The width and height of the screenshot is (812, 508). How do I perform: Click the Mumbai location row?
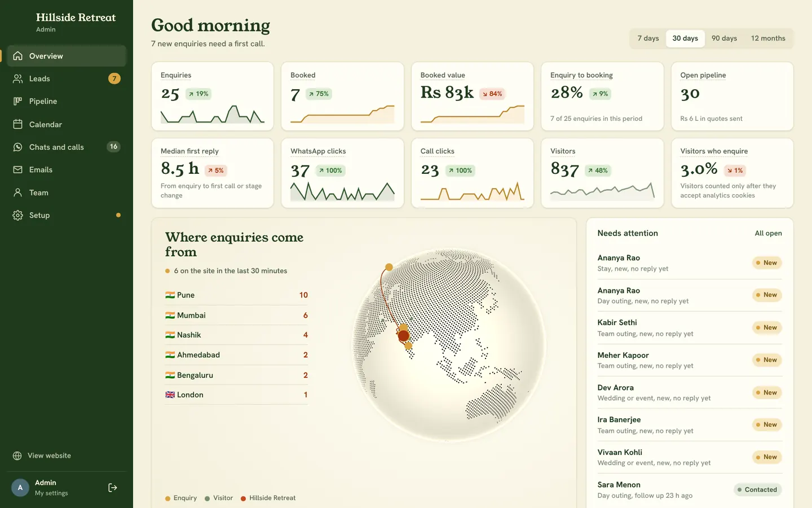coord(236,315)
